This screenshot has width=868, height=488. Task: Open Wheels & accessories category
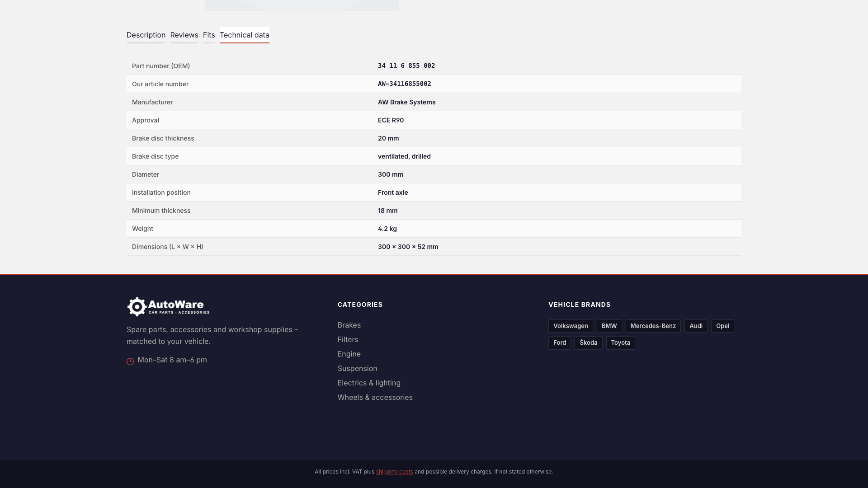pos(375,398)
